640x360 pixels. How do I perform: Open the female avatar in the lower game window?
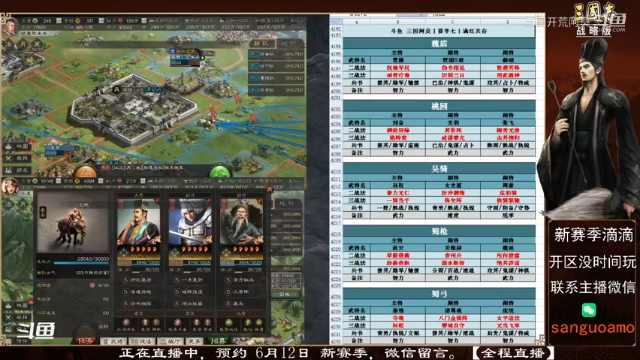point(10,186)
